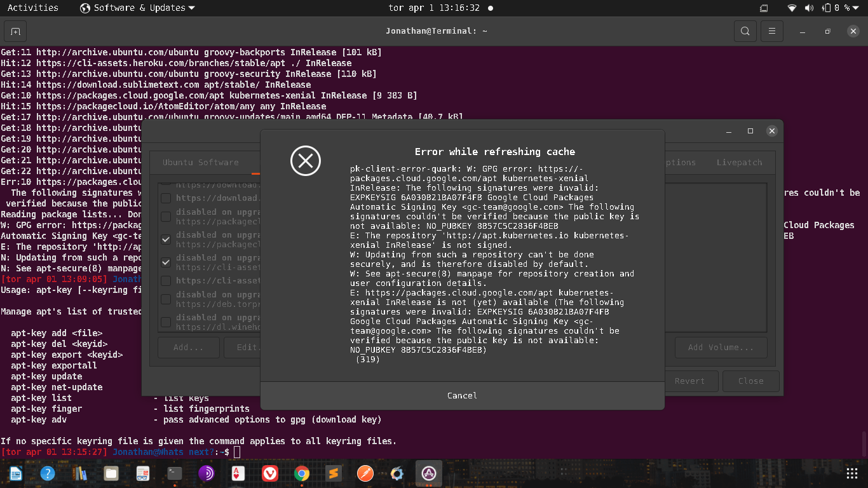Click the 'apt-key exportall' terminal line
Viewport: 868px width, 488px height.
(x=54, y=365)
